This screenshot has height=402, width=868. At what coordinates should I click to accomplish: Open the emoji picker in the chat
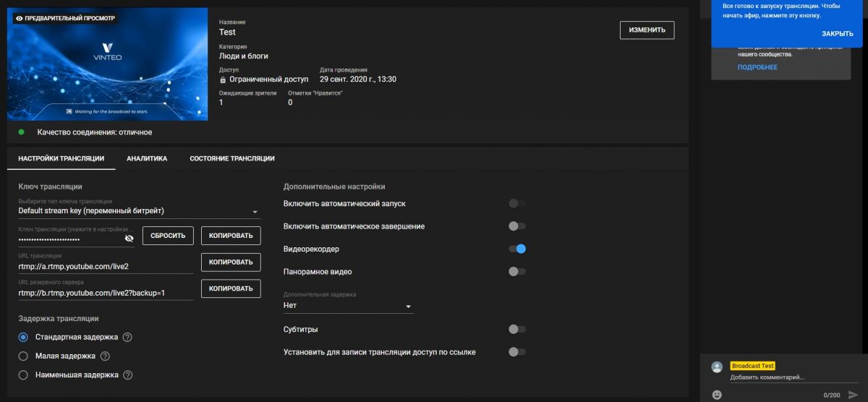[x=717, y=395]
